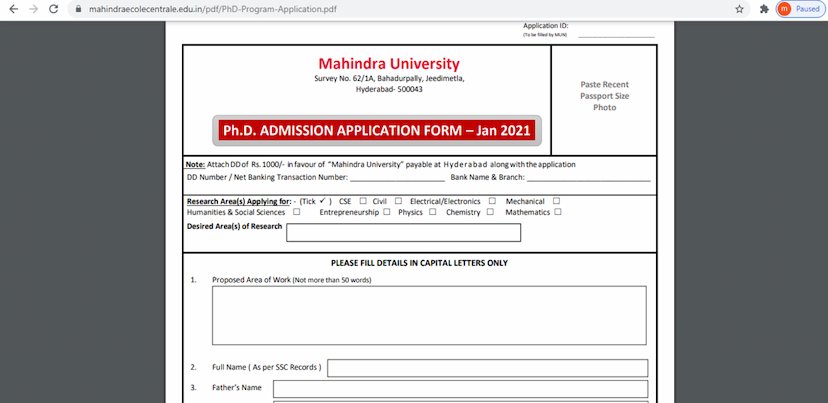Image resolution: width=828 pixels, height=403 pixels.
Task: Click the Full Name field
Action: pos(487,368)
